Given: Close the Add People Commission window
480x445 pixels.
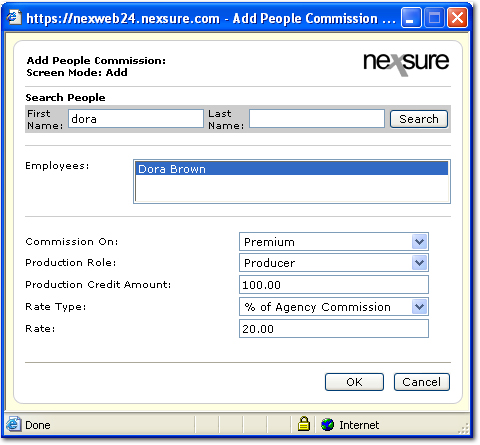Looking at the screenshot, I should (x=457, y=18).
